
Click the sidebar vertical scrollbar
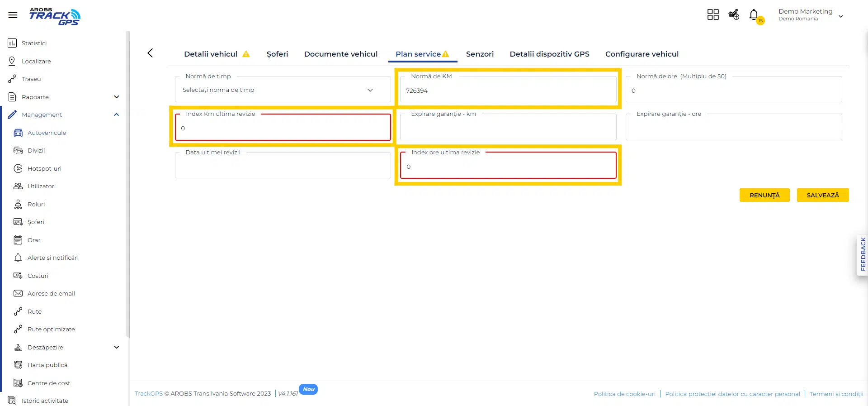tap(128, 184)
